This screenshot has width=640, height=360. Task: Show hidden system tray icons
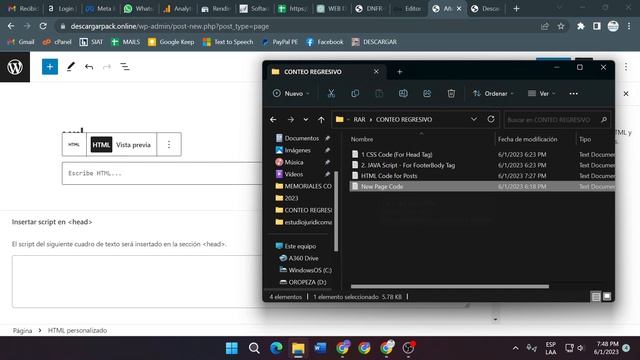[516, 348]
